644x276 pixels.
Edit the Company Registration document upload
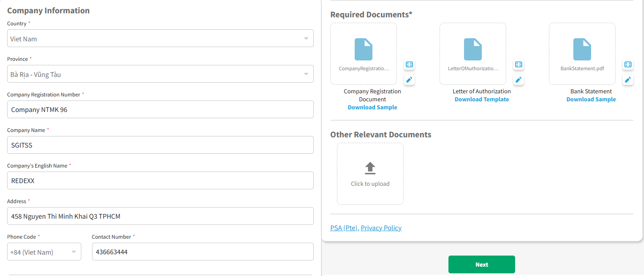click(409, 80)
